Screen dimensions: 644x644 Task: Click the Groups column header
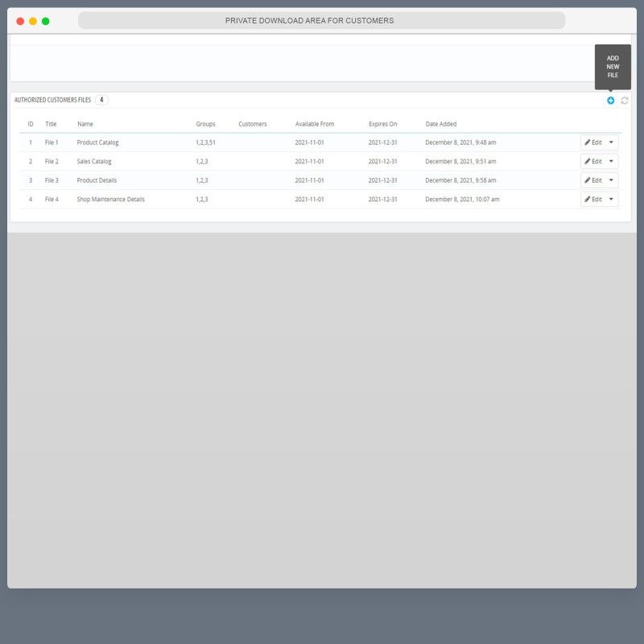(x=205, y=124)
